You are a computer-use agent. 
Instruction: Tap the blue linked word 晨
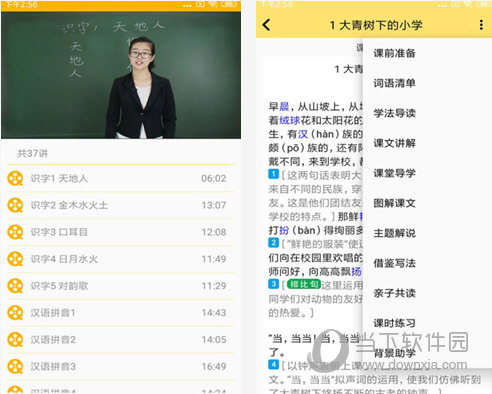[284, 106]
